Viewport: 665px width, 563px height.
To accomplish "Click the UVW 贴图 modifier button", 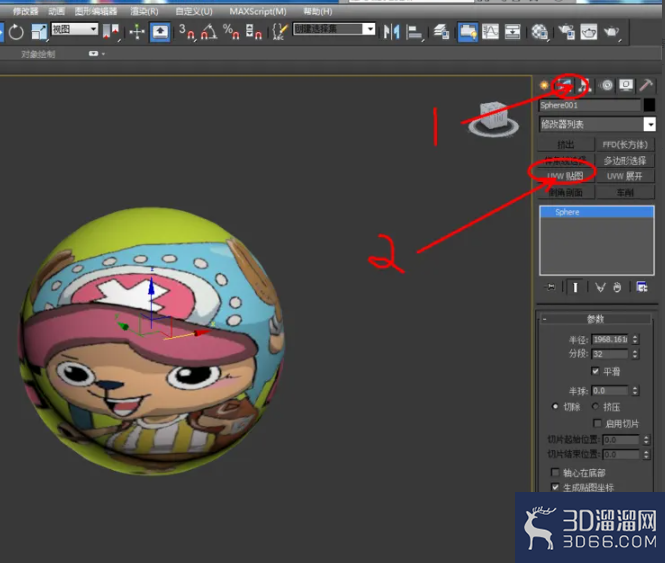I will coord(566,176).
